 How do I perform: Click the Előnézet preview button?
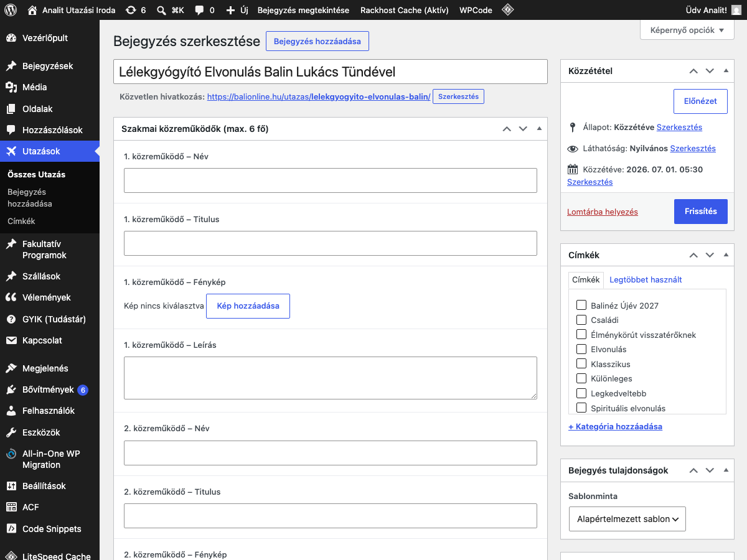(x=701, y=101)
